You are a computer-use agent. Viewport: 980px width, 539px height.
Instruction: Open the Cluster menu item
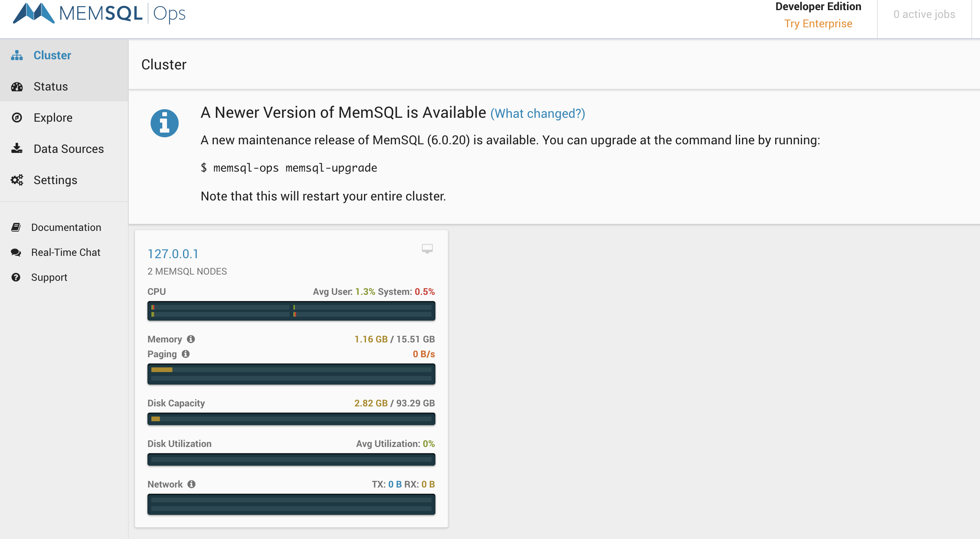pyautogui.click(x=64, y=55)
